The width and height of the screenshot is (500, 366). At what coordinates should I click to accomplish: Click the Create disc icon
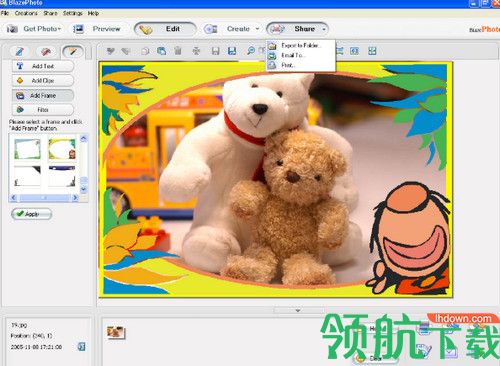tap(211, 29)
